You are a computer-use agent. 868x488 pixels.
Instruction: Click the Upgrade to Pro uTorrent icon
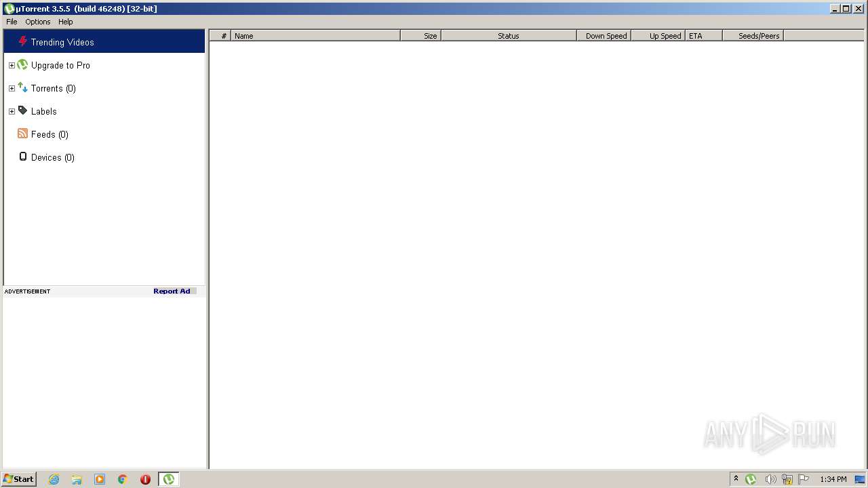tap(22, 65)
